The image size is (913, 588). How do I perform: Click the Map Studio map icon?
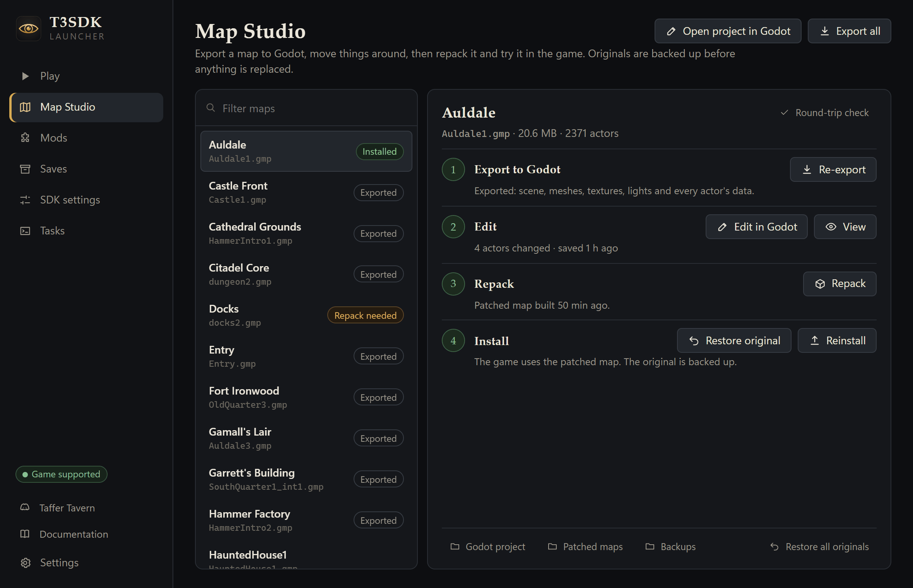pyautogui.click(x=25, y=107)
